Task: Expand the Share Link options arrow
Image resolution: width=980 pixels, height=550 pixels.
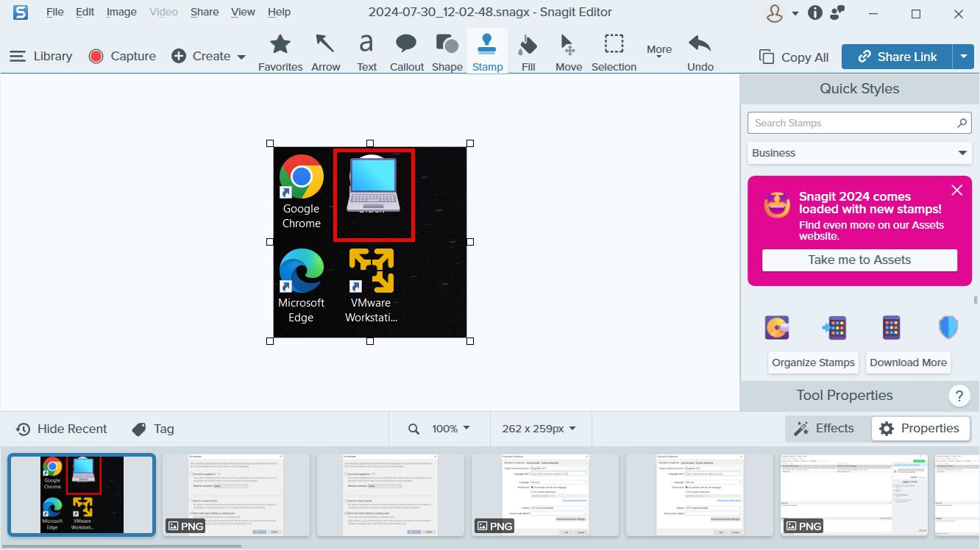Action: pyautogui.click(x=963, y=57)
